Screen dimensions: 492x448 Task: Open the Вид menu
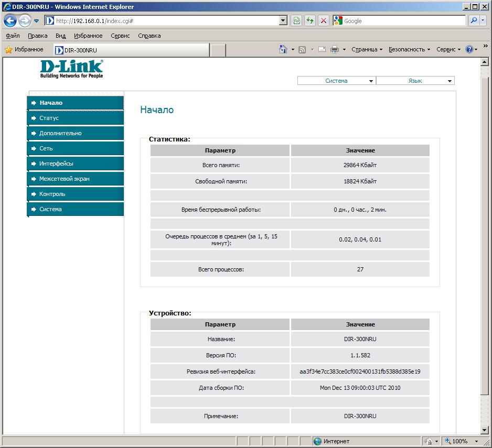click(60, 36)
